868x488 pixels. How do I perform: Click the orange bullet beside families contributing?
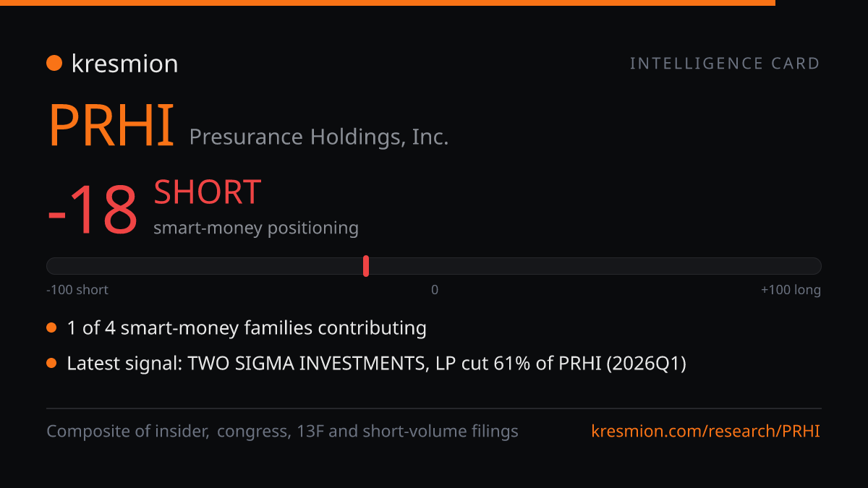click(x=51, y=328)
